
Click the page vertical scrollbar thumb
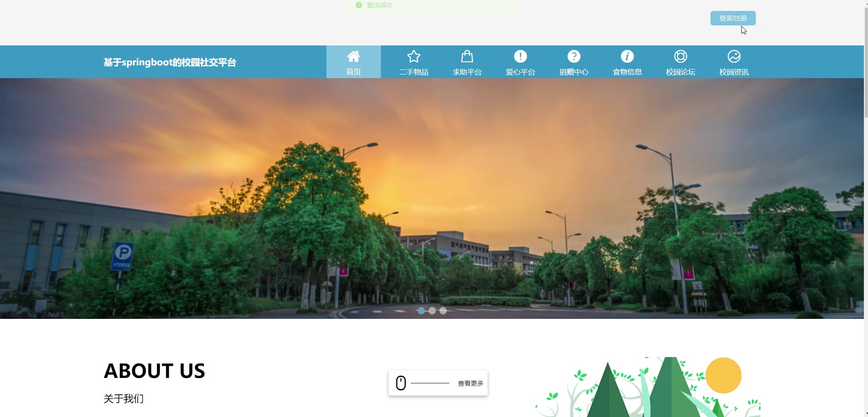tap(866, 63)
